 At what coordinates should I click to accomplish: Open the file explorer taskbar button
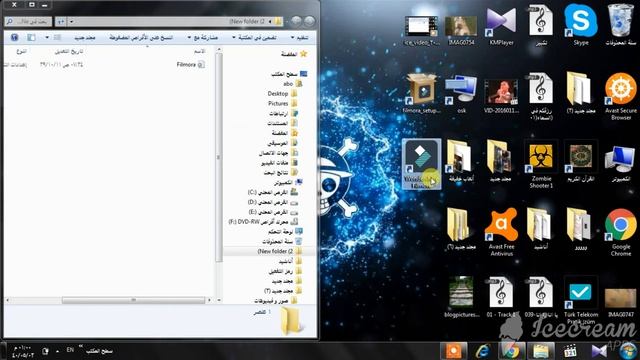[x=541, y=351]
